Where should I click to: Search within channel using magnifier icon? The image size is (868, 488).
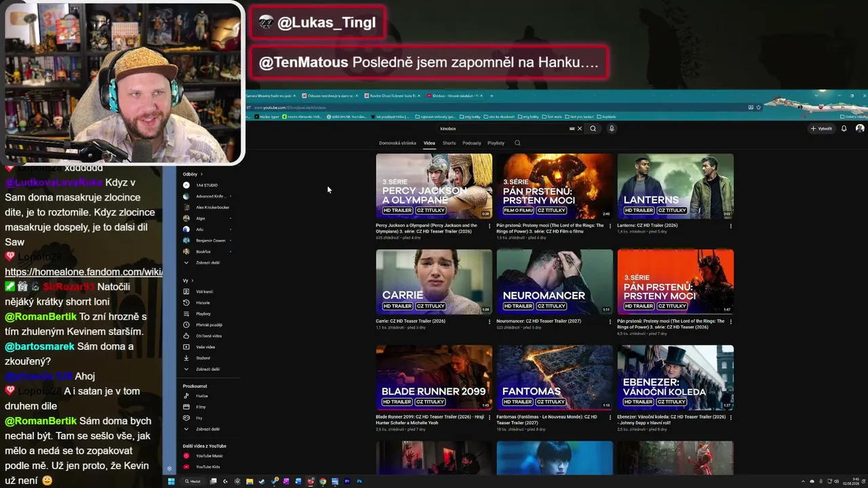(x=517, y=143)
